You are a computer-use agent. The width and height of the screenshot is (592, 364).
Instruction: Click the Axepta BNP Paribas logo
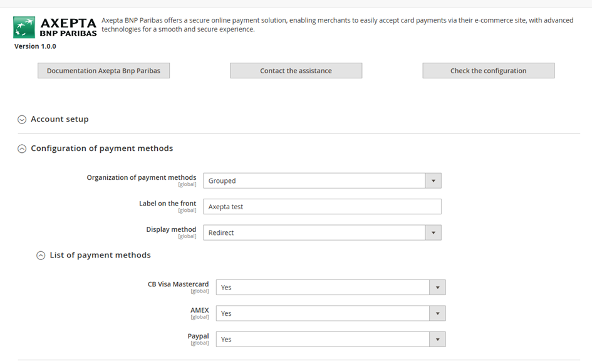coord(55,28)
